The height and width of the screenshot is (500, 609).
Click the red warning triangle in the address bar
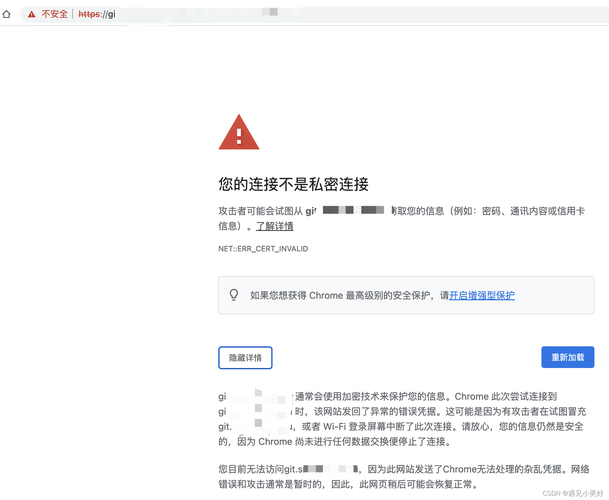coord(32,14)
